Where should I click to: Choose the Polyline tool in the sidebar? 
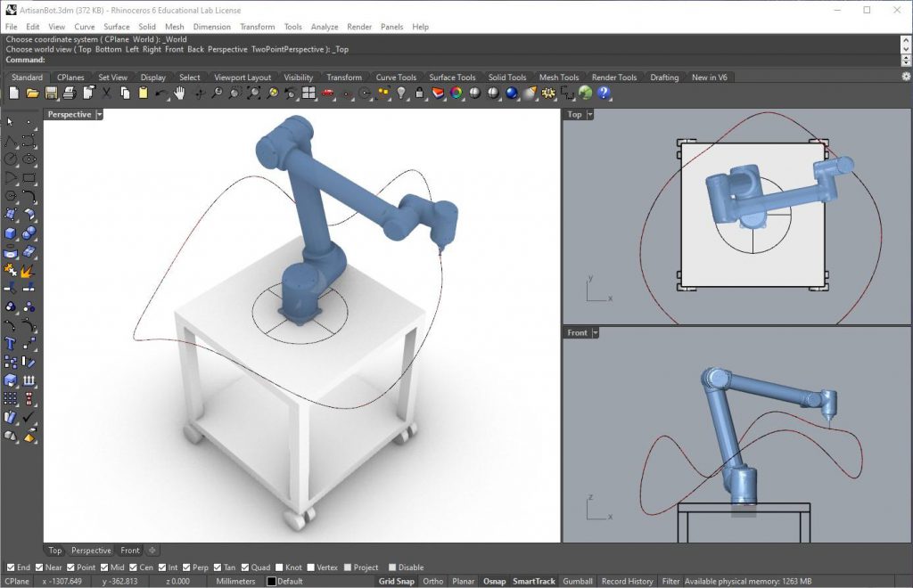coord(10,141)
